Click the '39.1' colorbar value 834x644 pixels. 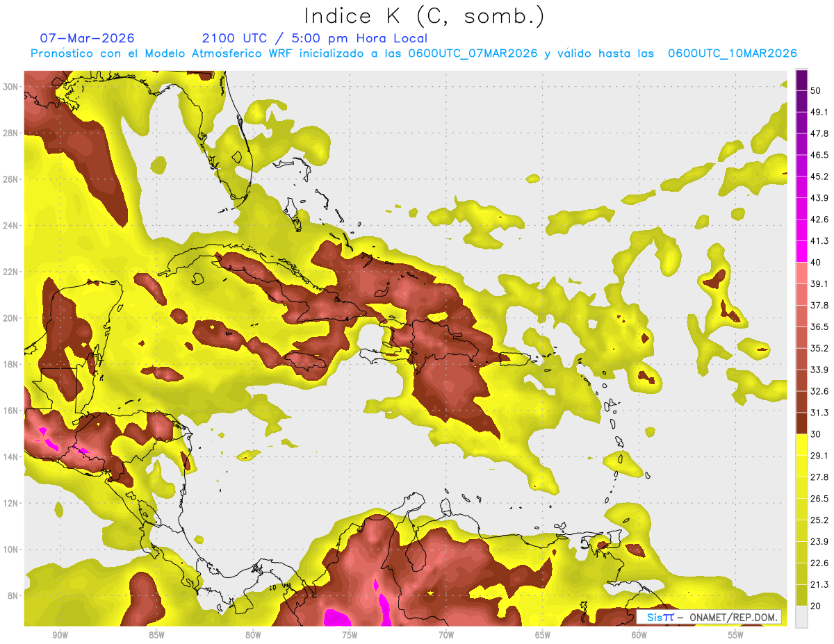(819, 284)
